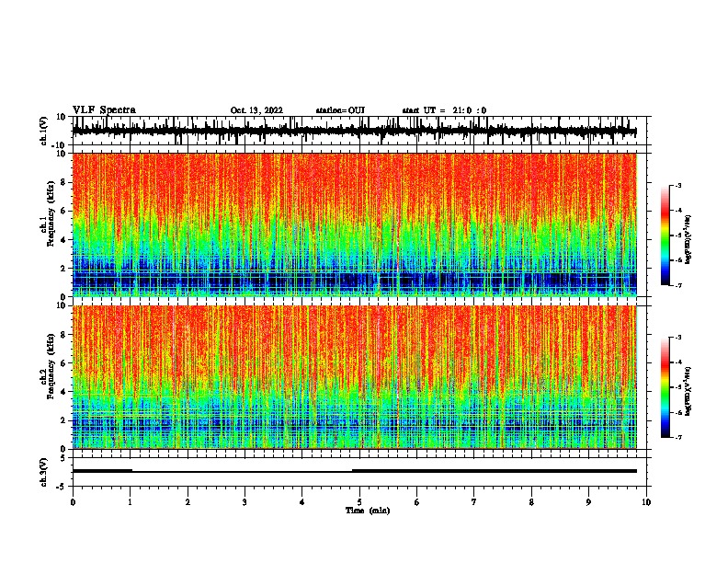Click the time axis tick label "0"

point(73,502)
